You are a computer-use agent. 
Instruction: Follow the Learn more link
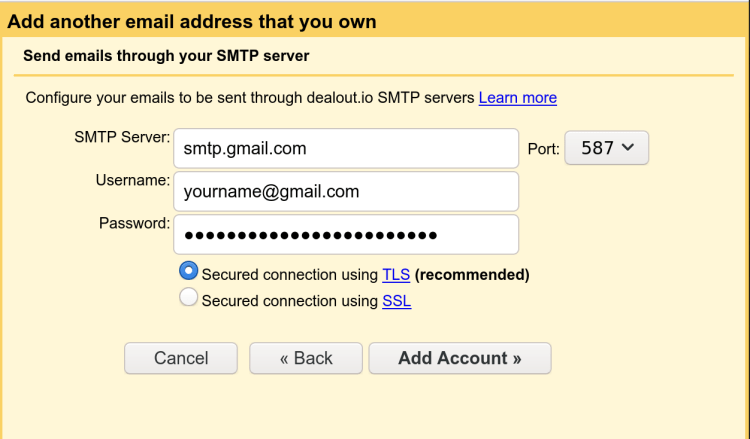click(x=517, y=98)
